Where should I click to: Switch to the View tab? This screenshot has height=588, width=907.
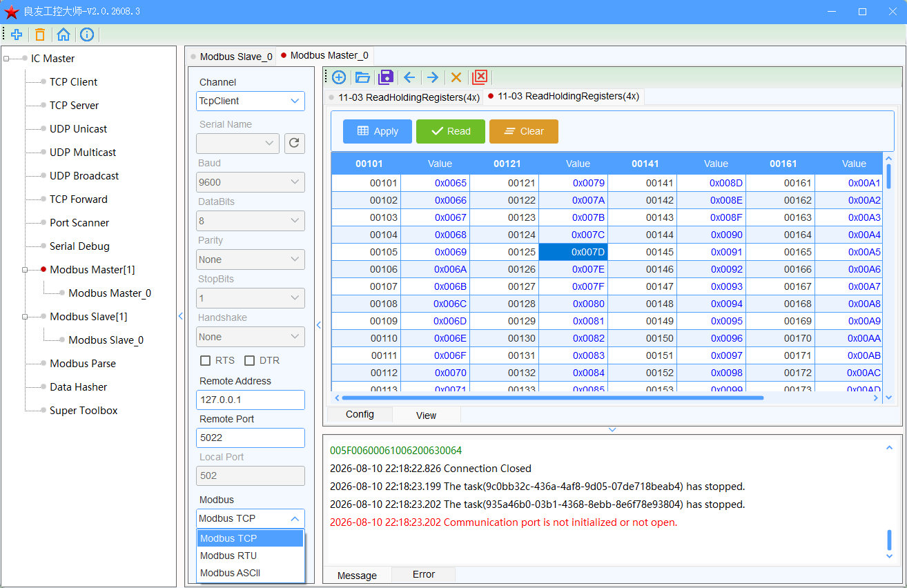(426, 415)
